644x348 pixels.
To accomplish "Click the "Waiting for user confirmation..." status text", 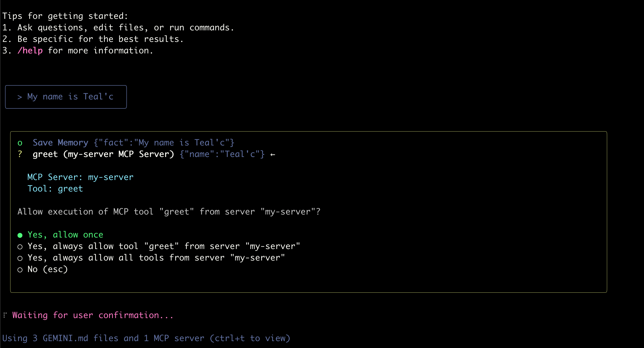I will [x=93, y=315].
